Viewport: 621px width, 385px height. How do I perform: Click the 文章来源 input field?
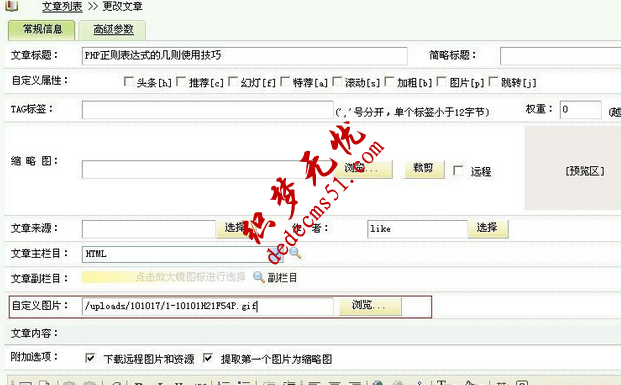click(x=149, y=229)
